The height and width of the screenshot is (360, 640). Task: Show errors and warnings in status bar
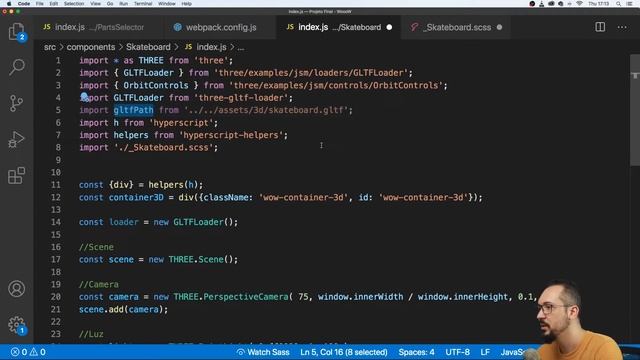click(29, 352)
